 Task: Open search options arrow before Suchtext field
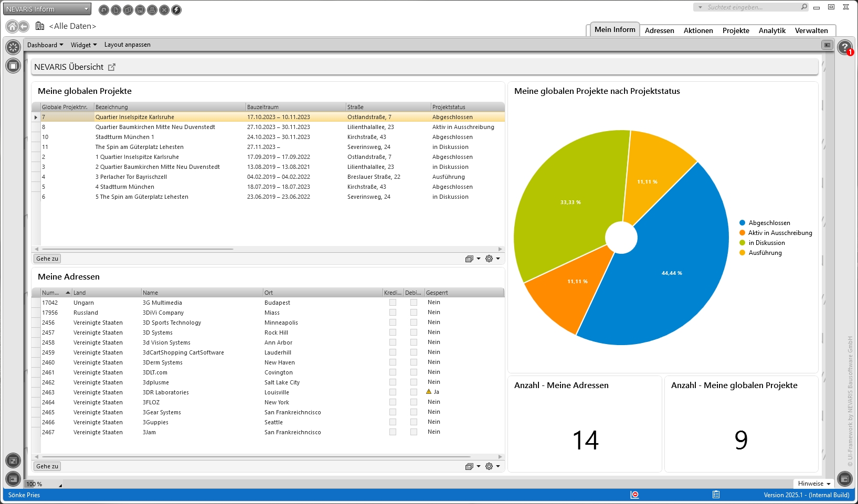pos(700,7)
